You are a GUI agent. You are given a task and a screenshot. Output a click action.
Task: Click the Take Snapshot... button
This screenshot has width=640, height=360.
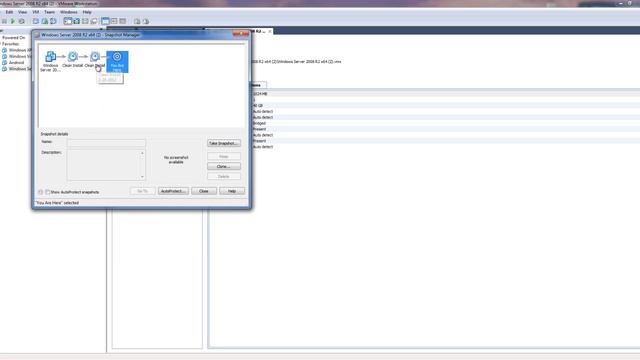click(x=224, y=143)
